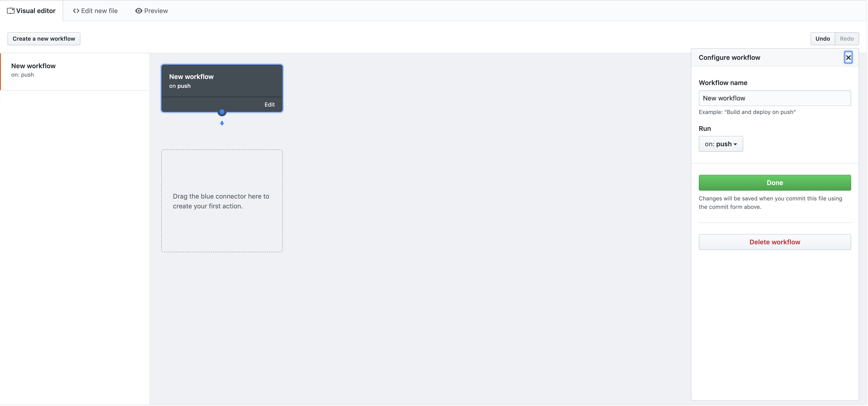This screenshot has height=406, width=868.
Task: Click Create a new workflow button
Action: click(x=44, y=39)
